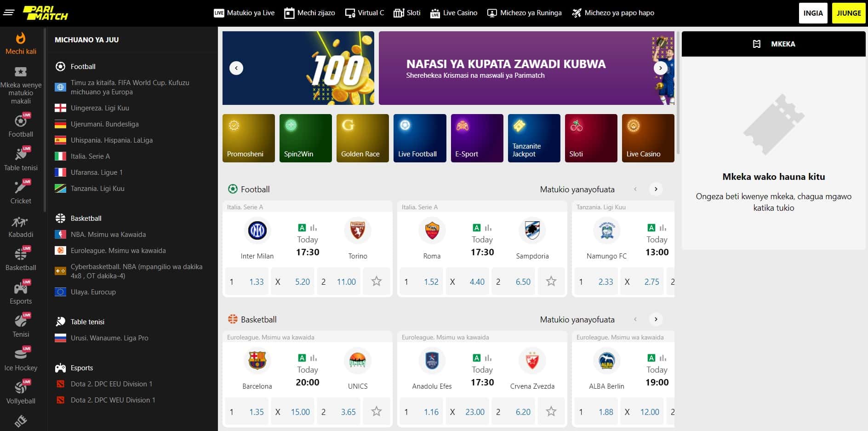Open Golden Race tile
The image size is (868, 431).
[363, 138]
